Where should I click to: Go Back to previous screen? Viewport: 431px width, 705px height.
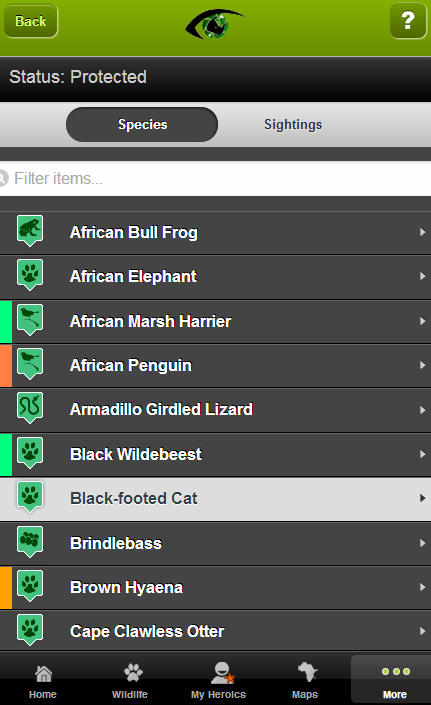click(31, 21)
